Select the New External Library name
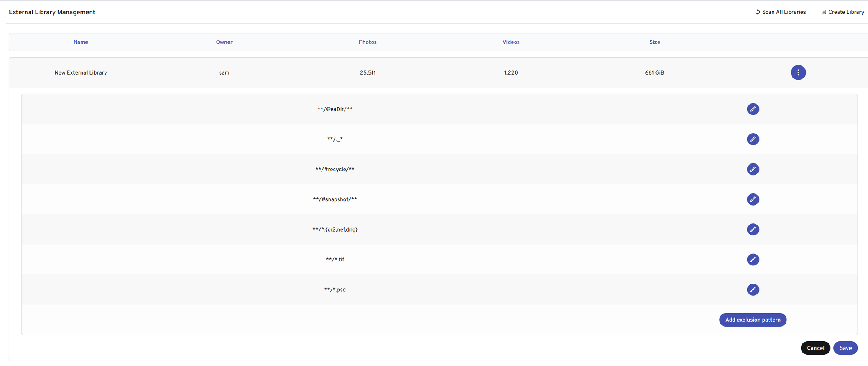The width and height of the screenshot is (868, 366). 81,72
